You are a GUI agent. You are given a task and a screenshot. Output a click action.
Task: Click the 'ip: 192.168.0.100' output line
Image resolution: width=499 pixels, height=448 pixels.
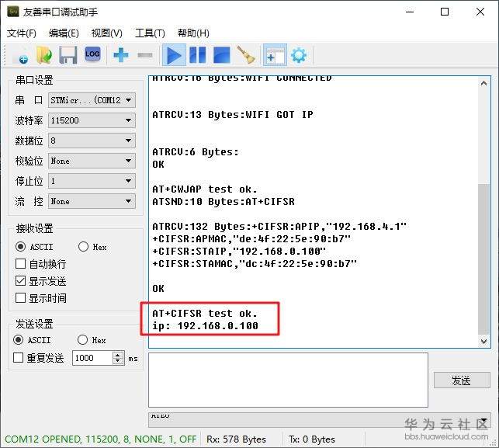pyautogui.click(x=205, y=326)
